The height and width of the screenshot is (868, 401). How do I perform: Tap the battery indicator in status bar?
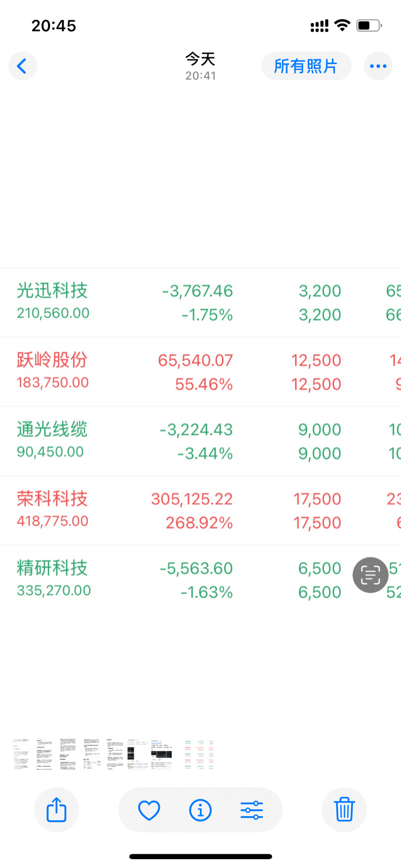[x=369, y=25]
